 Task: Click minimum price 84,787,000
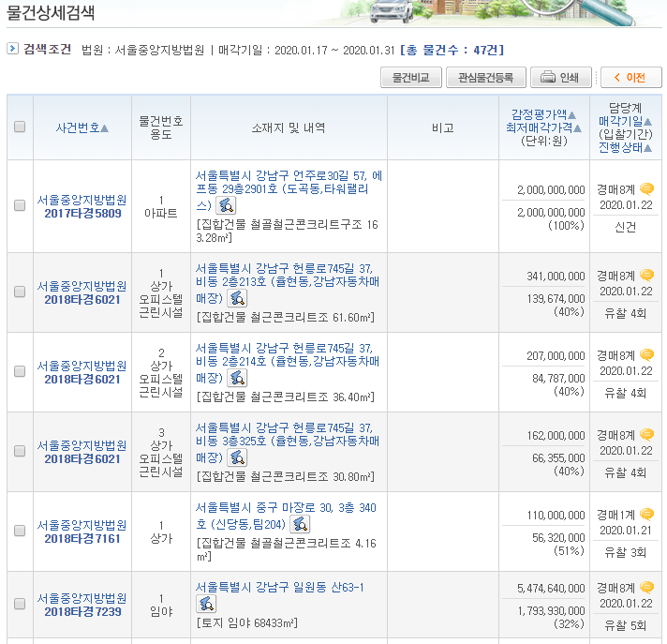558,378
